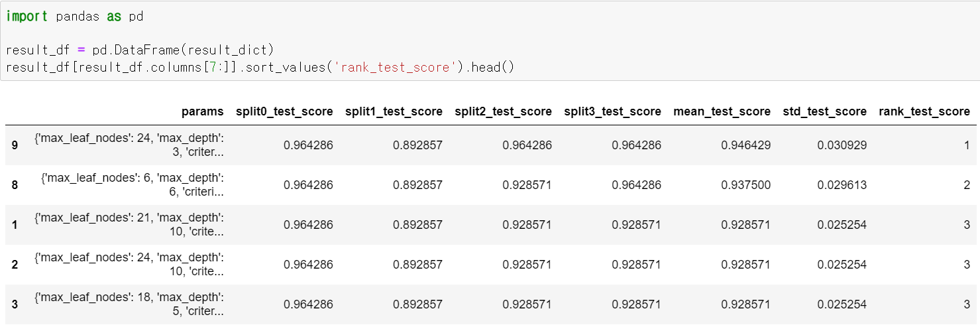Select row index 8
980x327 pixels.
click(15, 184)
